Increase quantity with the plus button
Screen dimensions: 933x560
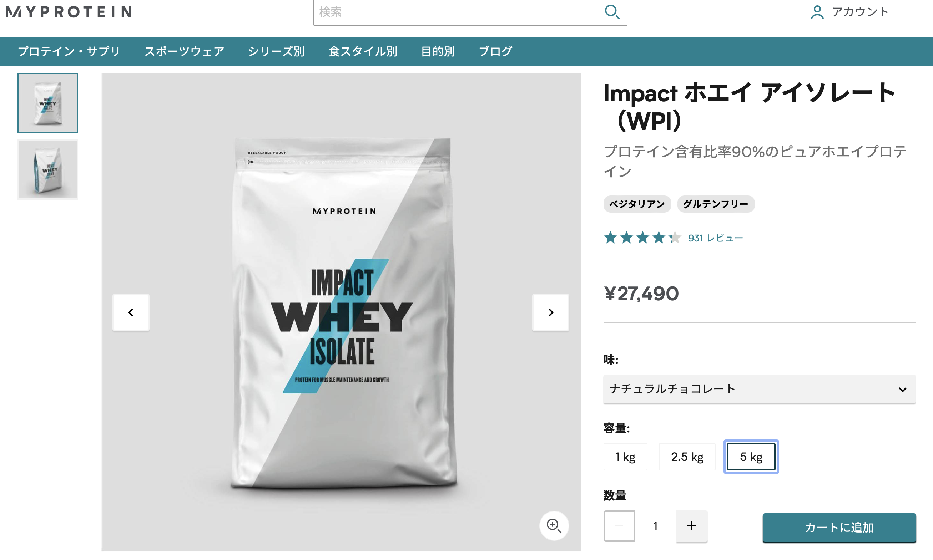[692, 526]
